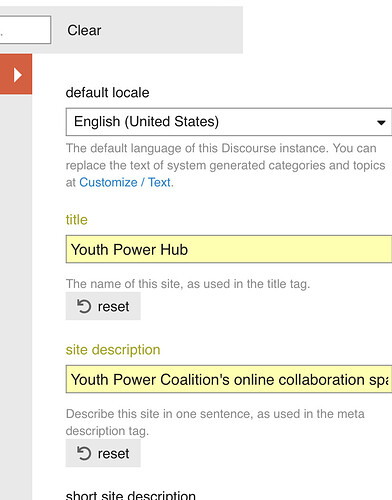This screenshot has width=392, height=500.
Task: Click text 'The name of this site' description
Action: [x=188, y=284]
